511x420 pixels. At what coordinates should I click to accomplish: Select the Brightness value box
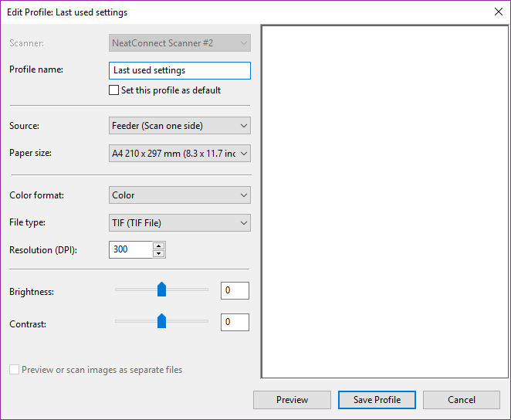tap(235, 290)
